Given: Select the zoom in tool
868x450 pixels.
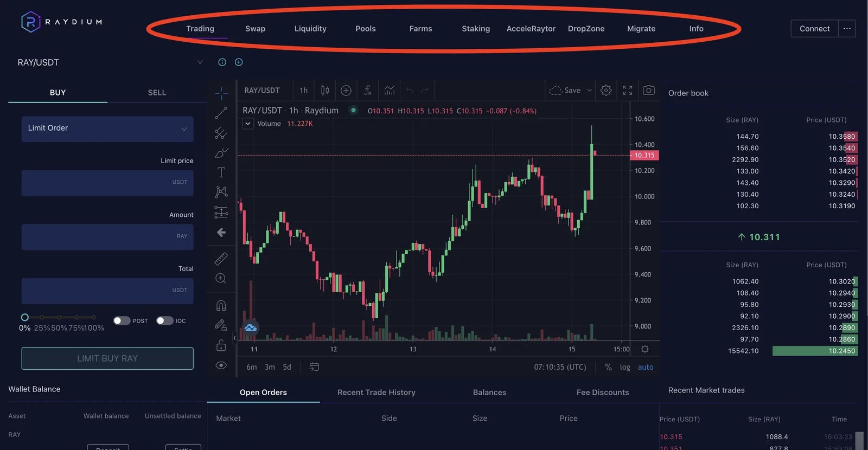Looking at the screenshot, I should click(221, 278).
